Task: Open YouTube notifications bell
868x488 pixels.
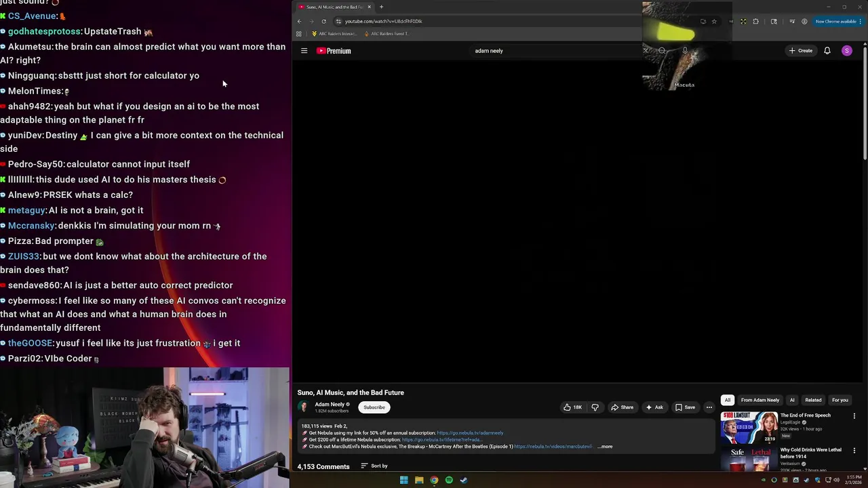Action: click(827, 51)
